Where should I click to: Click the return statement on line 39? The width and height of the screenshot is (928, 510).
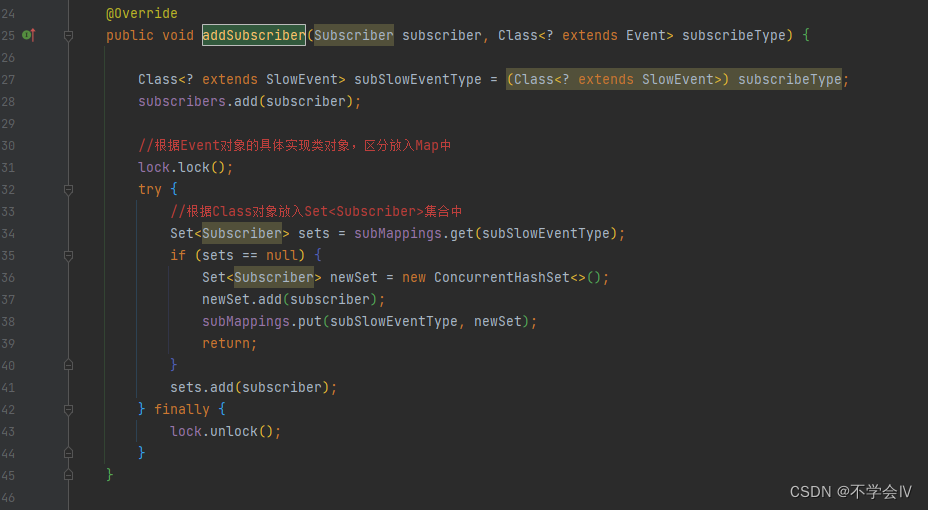pos(230,343)
